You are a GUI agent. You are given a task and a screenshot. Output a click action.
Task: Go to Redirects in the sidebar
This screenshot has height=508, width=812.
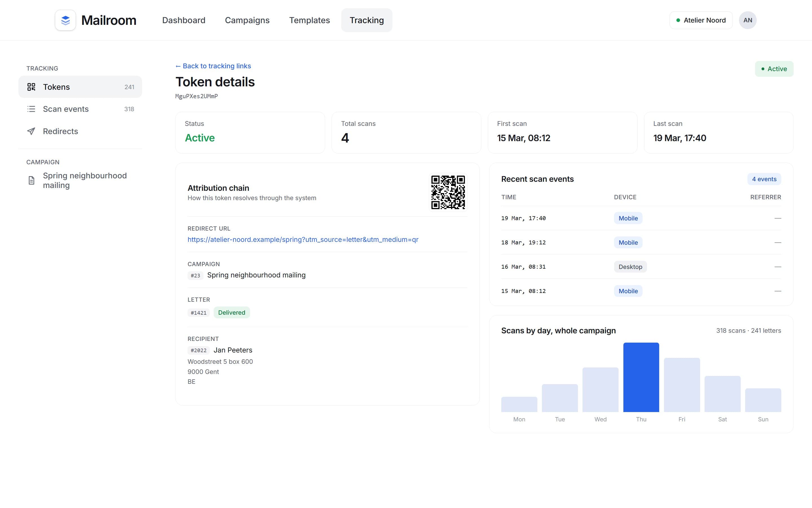(x=80, y=131)
